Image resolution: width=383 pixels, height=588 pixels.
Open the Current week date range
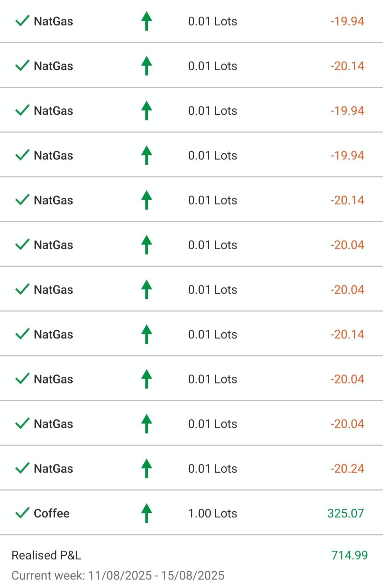118,575
